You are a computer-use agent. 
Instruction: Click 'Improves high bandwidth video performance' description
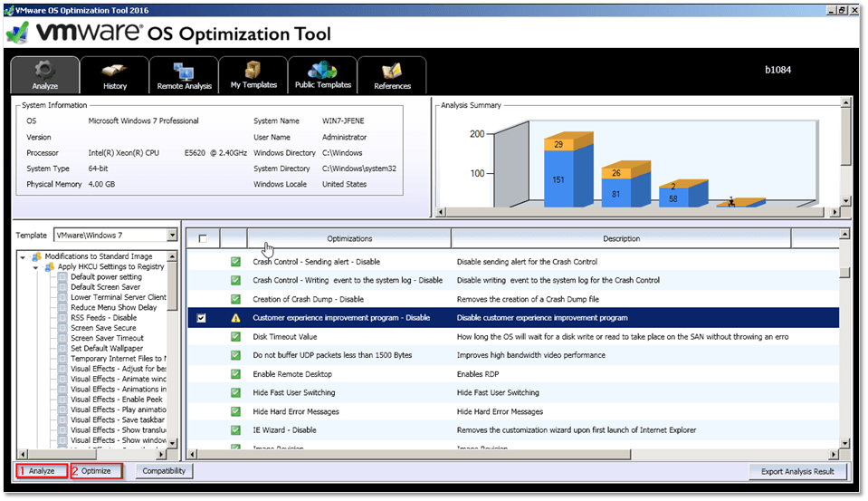click(x=531, y=355)
